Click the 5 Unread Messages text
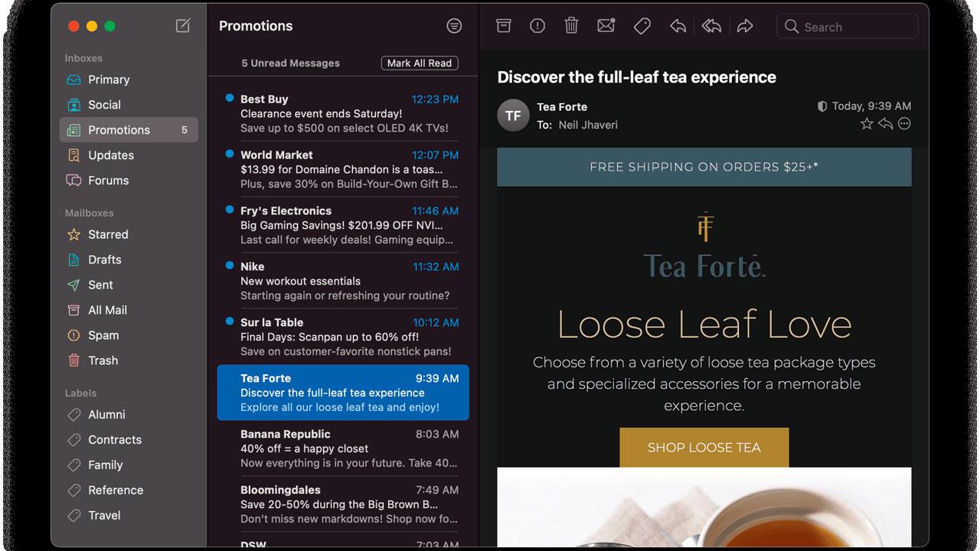980x551 pixels. 290,63
